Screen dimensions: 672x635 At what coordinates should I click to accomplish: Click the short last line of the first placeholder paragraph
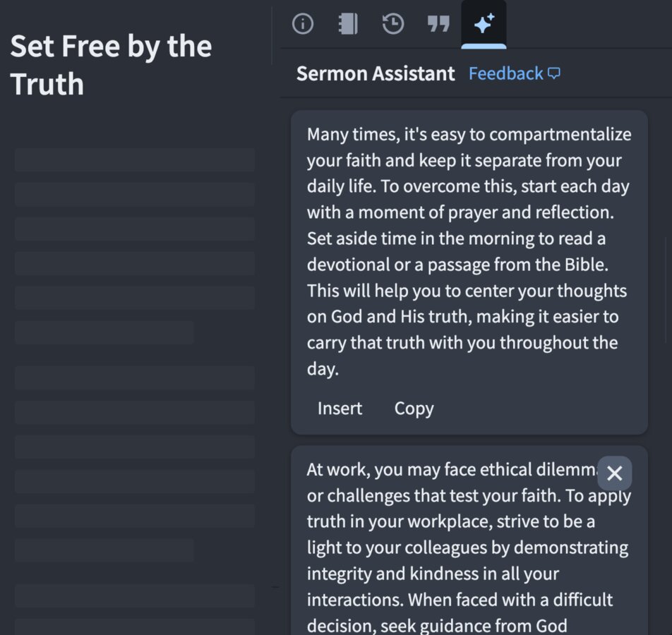[104, 332]
